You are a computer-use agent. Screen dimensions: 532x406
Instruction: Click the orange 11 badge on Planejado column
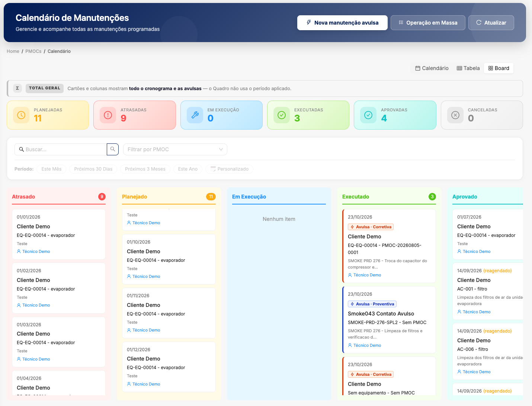point(211,197)
